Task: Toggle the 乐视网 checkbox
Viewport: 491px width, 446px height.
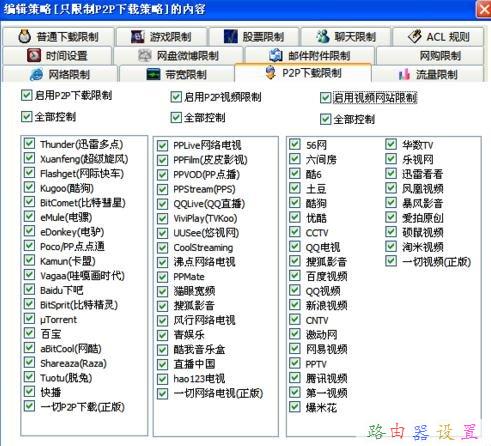Action: pos(391,159)
